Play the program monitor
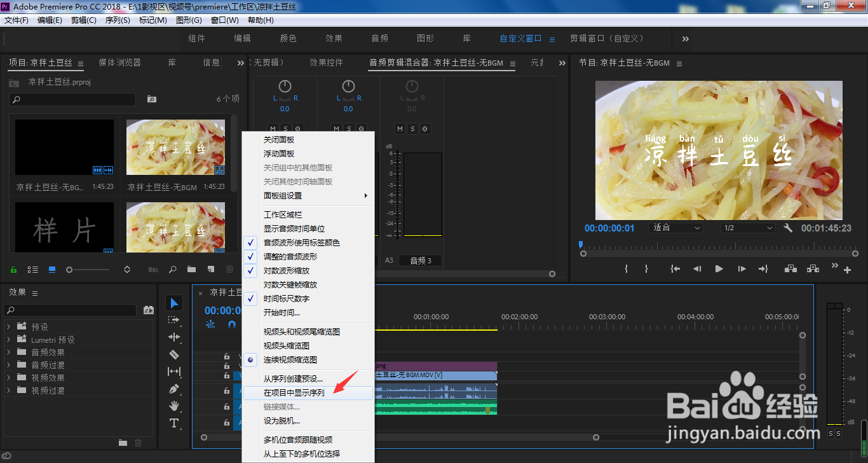The width and height of the screenshot is (868, 463). pyautogui.click(x=719, y=269)
